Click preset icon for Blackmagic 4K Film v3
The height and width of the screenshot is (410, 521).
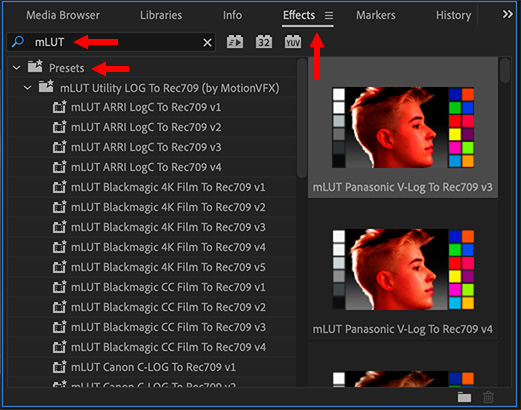pyautogui.click(x=60, y=227)
